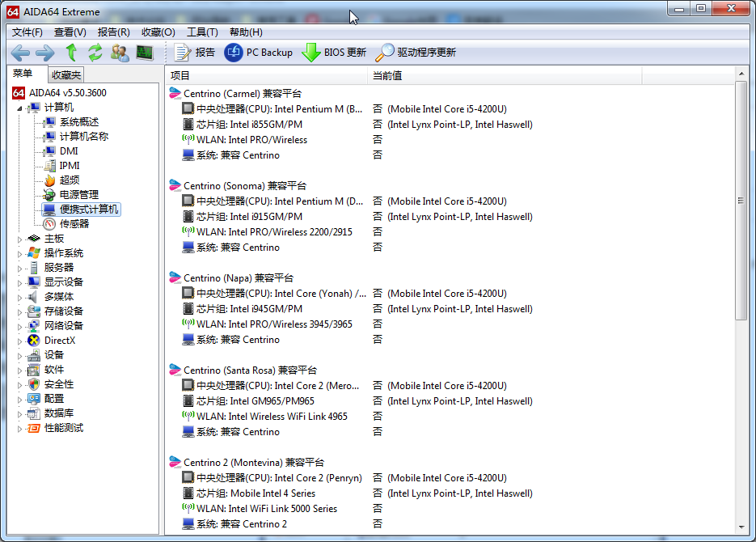Viewport: 756px width, 542px height.
Task: Click the 显示设备 monitor icon
Action: pyautogui.click(x=34, y=282)
